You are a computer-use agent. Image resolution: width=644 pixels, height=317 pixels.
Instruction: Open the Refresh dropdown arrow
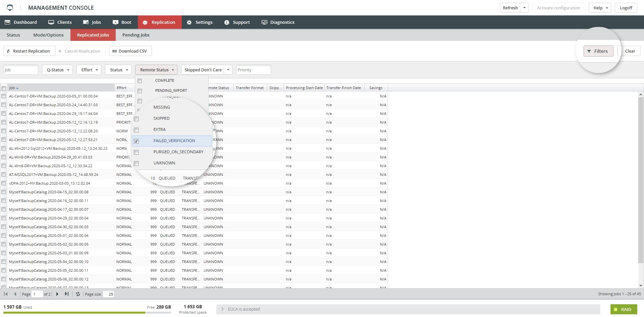click(x=525, y=8)
